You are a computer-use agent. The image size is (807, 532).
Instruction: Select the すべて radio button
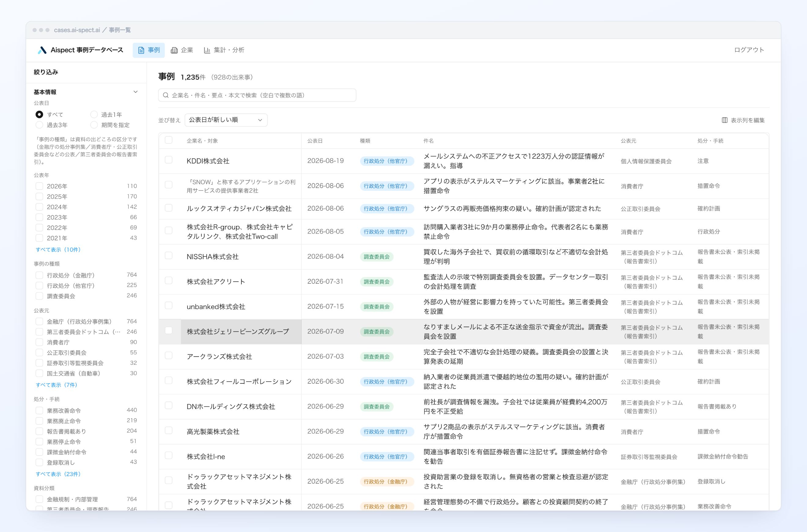[x=39, y=115]
